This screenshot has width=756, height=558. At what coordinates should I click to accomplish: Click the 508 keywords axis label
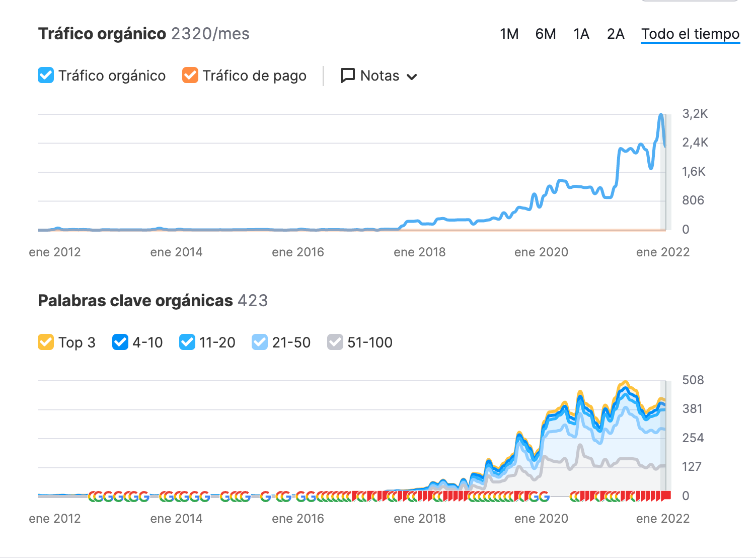click(x=693, y=380)
